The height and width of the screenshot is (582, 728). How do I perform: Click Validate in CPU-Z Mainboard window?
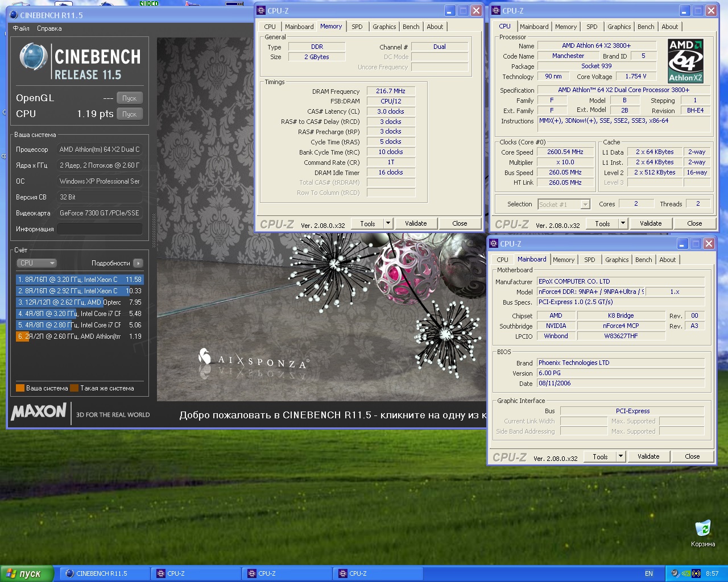(648, 456)
